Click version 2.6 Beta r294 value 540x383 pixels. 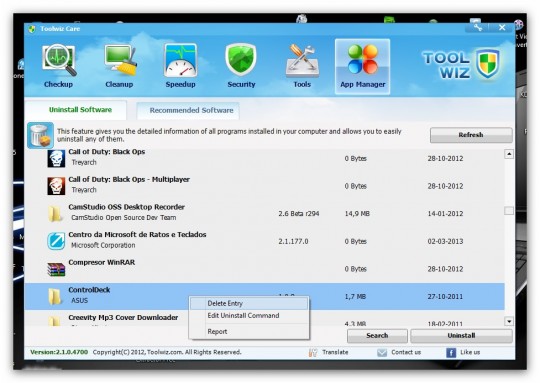(x=299, y=214)
